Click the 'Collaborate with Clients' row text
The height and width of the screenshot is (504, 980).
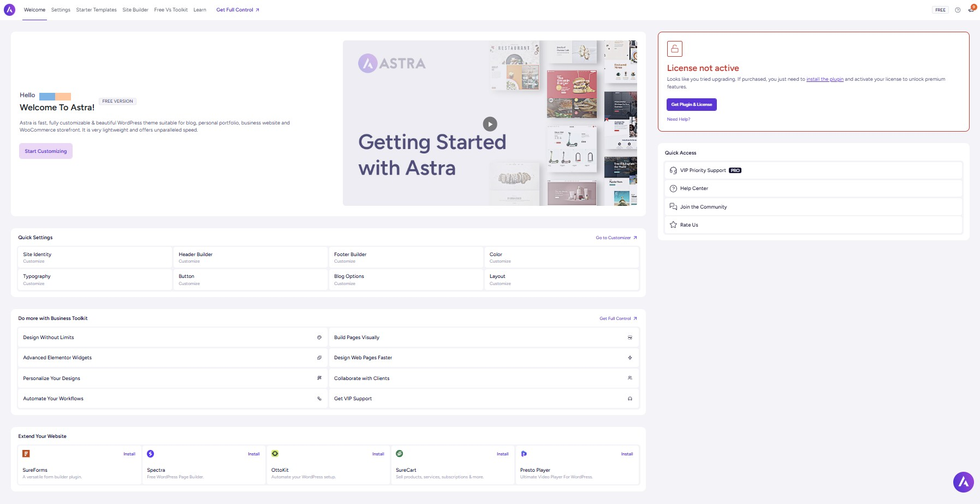pos(362,378)
